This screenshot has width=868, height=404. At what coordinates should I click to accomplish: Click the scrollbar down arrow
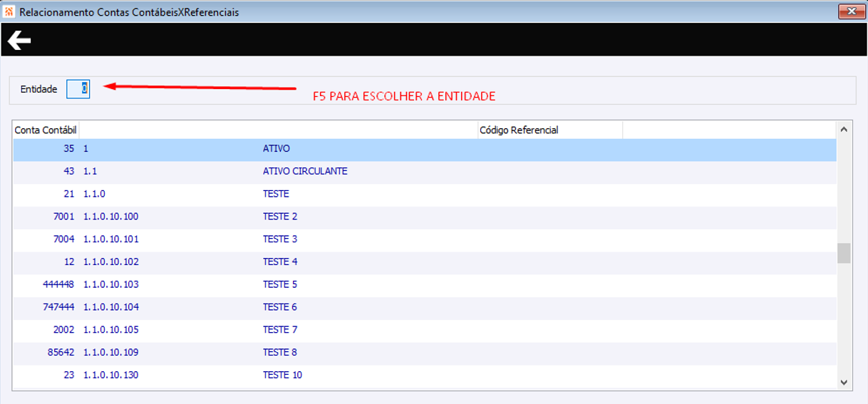[x=844, y=383]
